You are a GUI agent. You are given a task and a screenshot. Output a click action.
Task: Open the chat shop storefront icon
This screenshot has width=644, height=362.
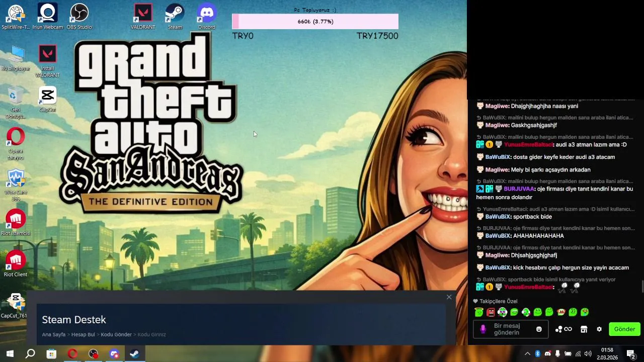point(584,329)
